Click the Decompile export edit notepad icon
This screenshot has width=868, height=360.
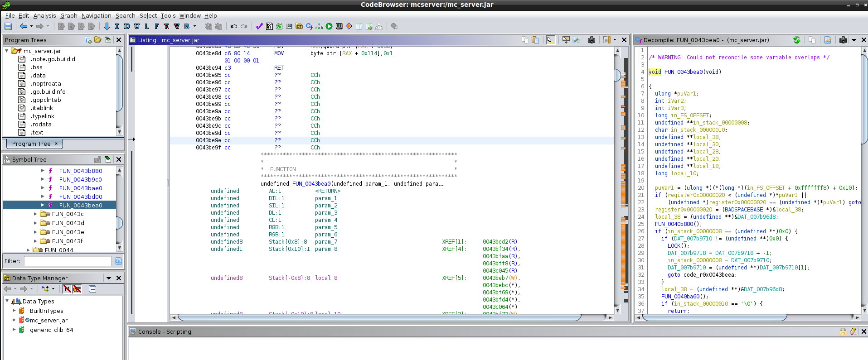click(x=828, y=40)
